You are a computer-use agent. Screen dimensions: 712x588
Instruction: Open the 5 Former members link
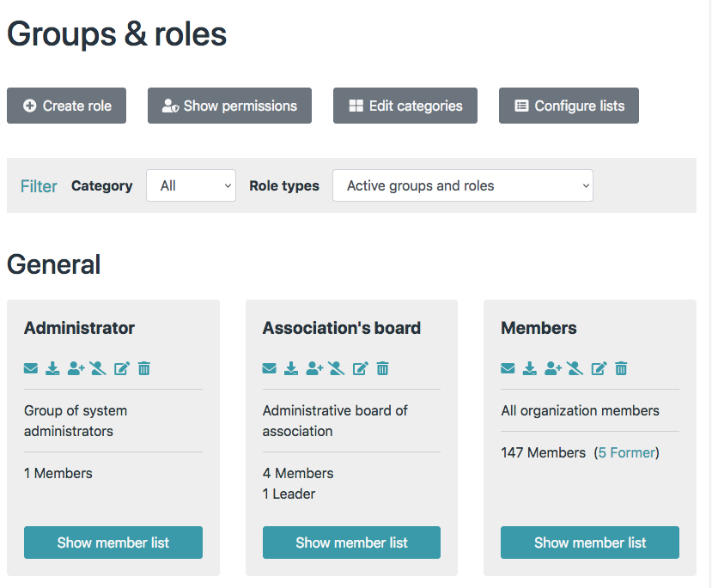click(626, 452)
